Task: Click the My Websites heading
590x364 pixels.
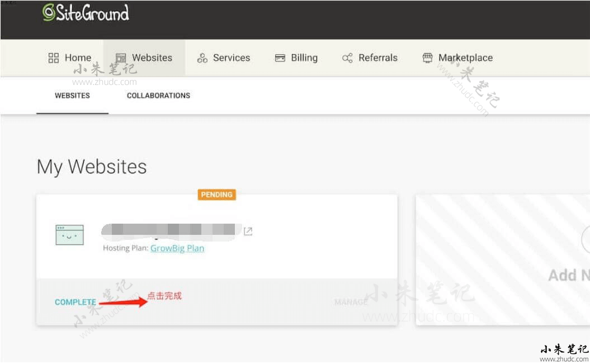Action: tap(92, 167)
